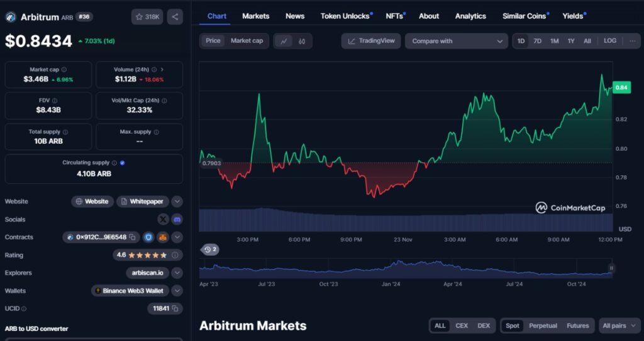This screenshot has width=644, height=341.
Task: Select the Spot market type
Action: pos(512,326)
